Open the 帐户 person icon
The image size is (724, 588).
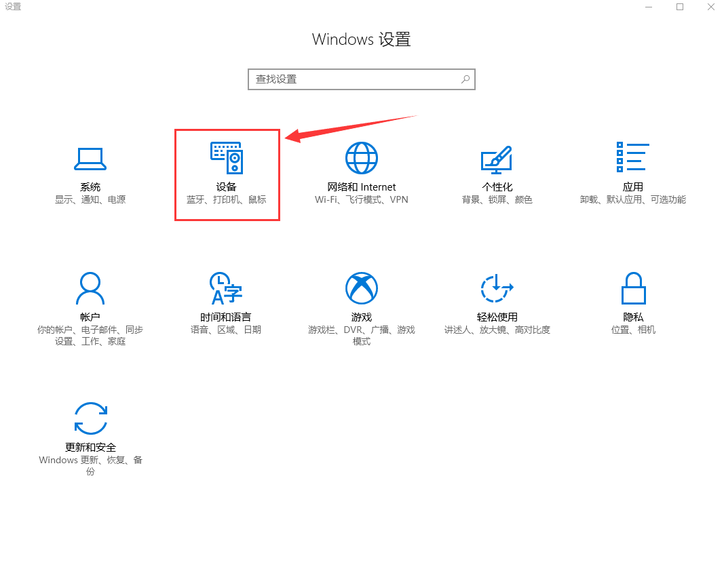point(90,288)
